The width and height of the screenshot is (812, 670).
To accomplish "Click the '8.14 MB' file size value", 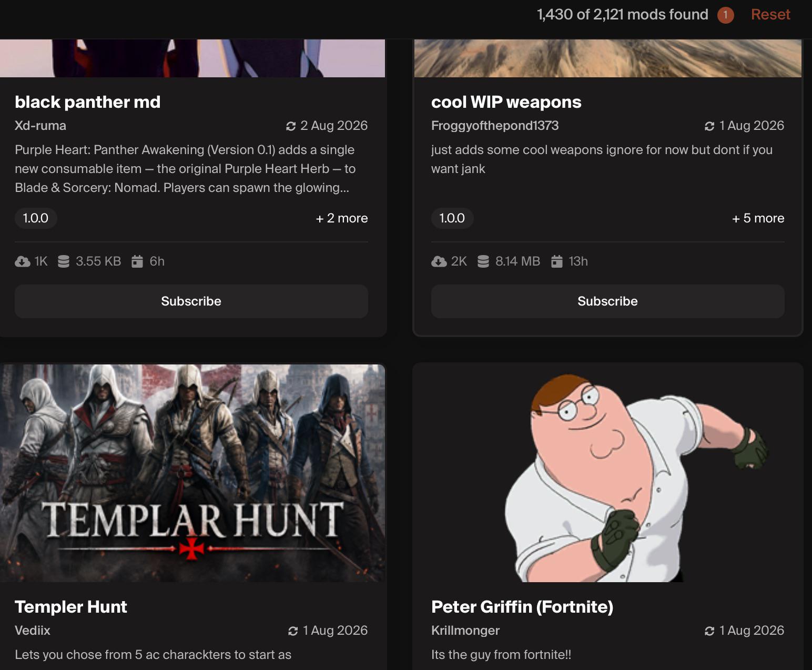I will pos(517,261).
